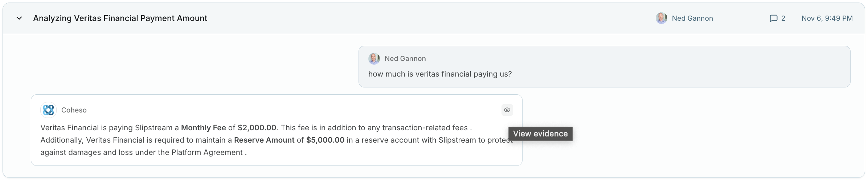Click the comment count number 2
The width and height of the screenshot is (868, 180).
(x=783, y=18)
